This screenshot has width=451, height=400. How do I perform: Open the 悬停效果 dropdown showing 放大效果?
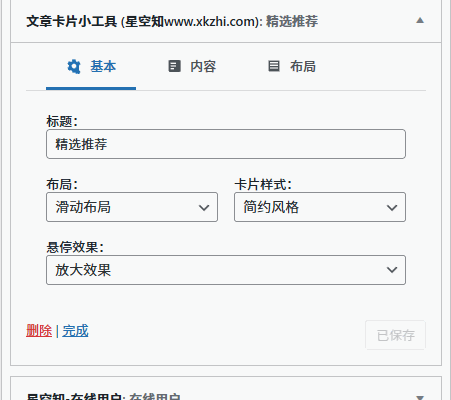[226, 270]
